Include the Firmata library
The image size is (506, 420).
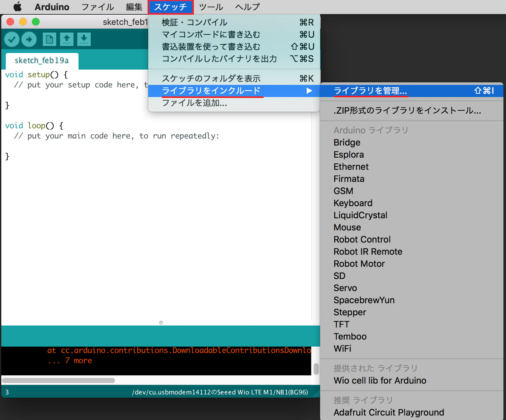(412, 179)
